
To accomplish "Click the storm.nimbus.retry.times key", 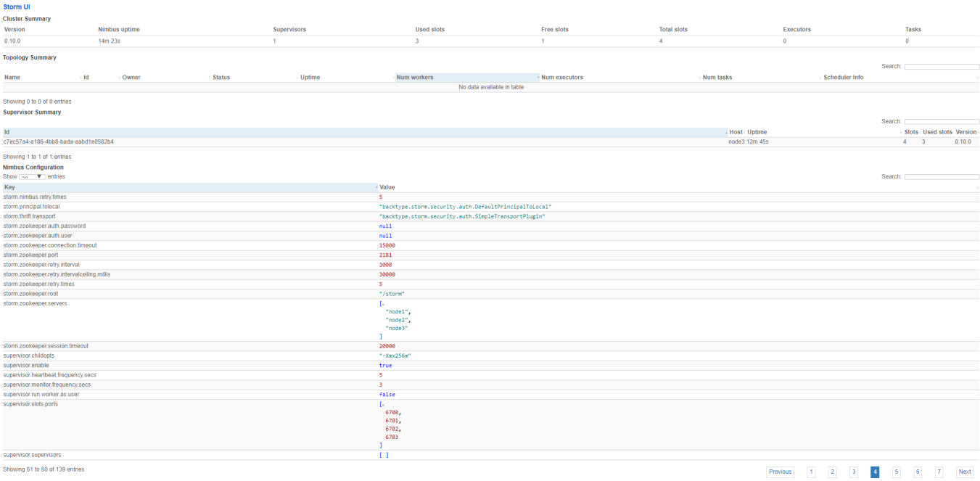I will point(35,197).
